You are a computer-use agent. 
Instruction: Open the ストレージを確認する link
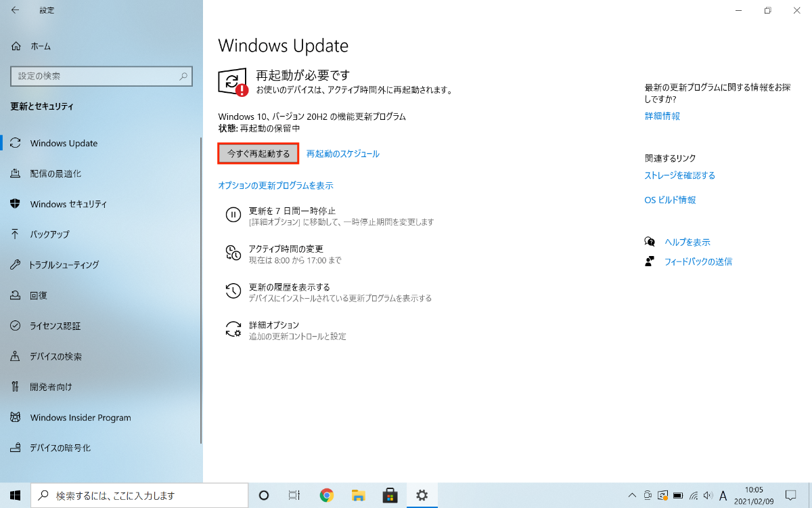tap(680, 175)
